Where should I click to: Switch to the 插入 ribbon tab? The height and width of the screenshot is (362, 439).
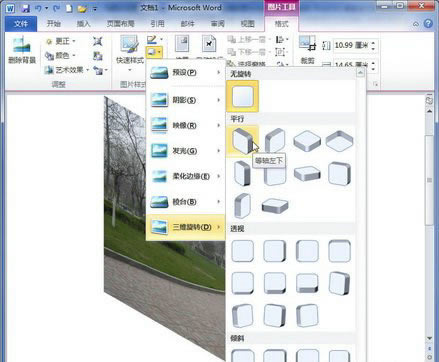pyautogui.click(x=83, y=24)
